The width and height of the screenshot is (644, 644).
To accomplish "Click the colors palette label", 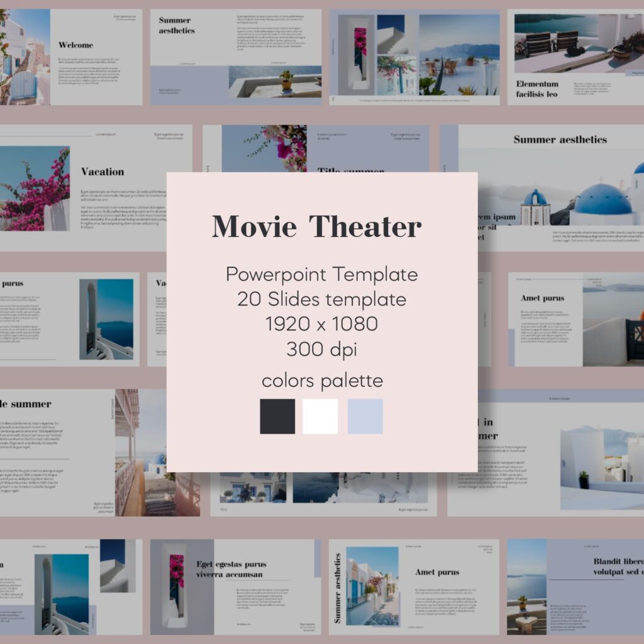I will [321, 380].
